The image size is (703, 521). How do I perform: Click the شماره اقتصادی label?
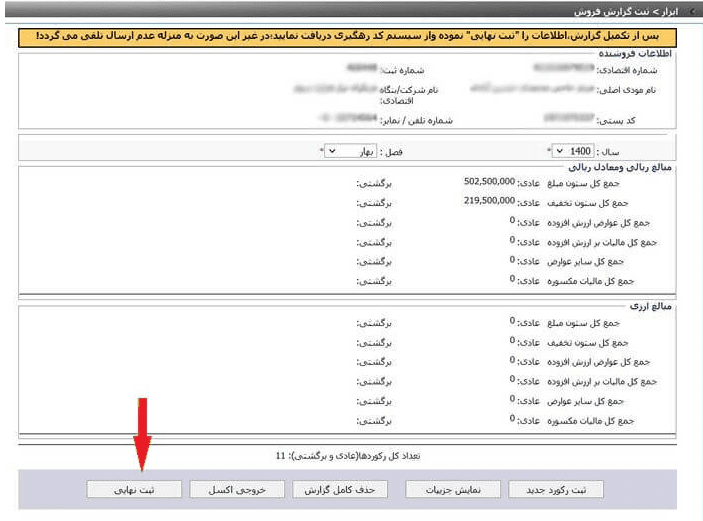coord(626,70)
